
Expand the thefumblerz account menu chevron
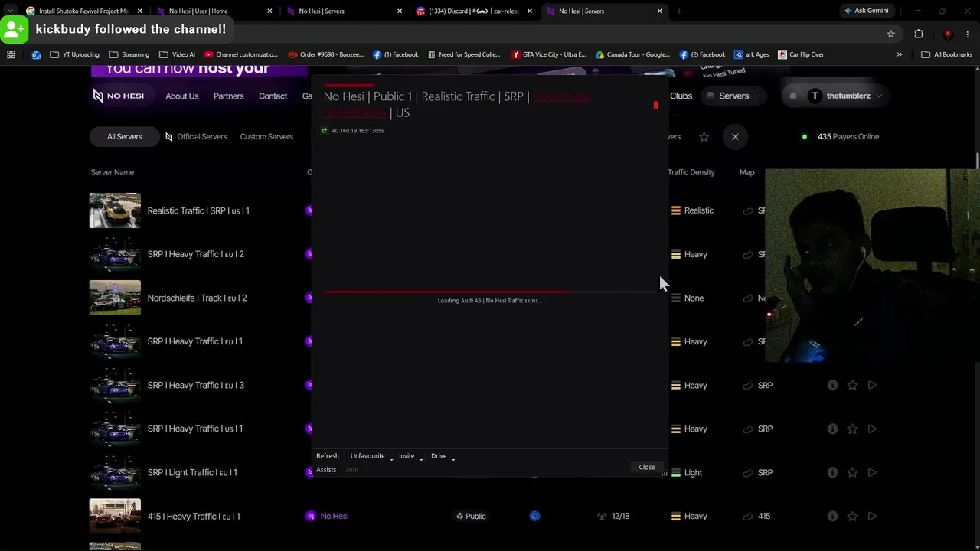point(879,96)
